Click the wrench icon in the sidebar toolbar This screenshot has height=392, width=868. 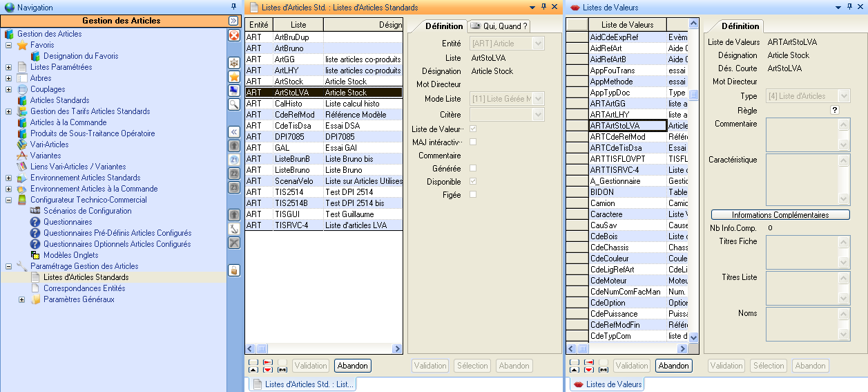coord(234,228)
